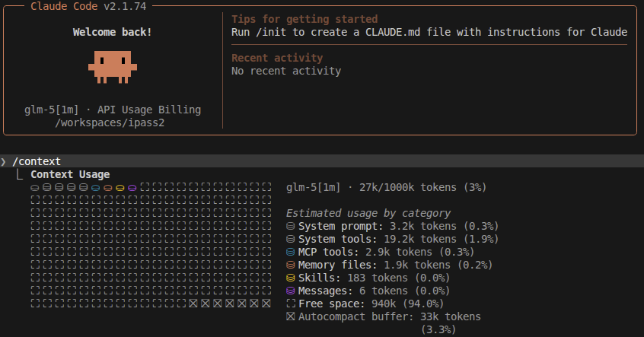
Task: Click the yellow Skills legend icon
Action: coord(290,278)
